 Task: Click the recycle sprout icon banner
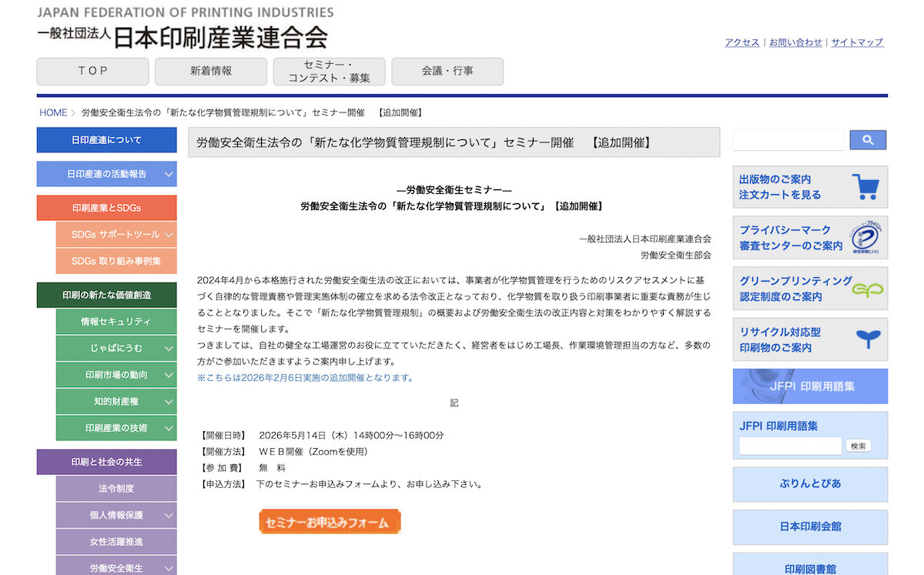coord(868,339)
